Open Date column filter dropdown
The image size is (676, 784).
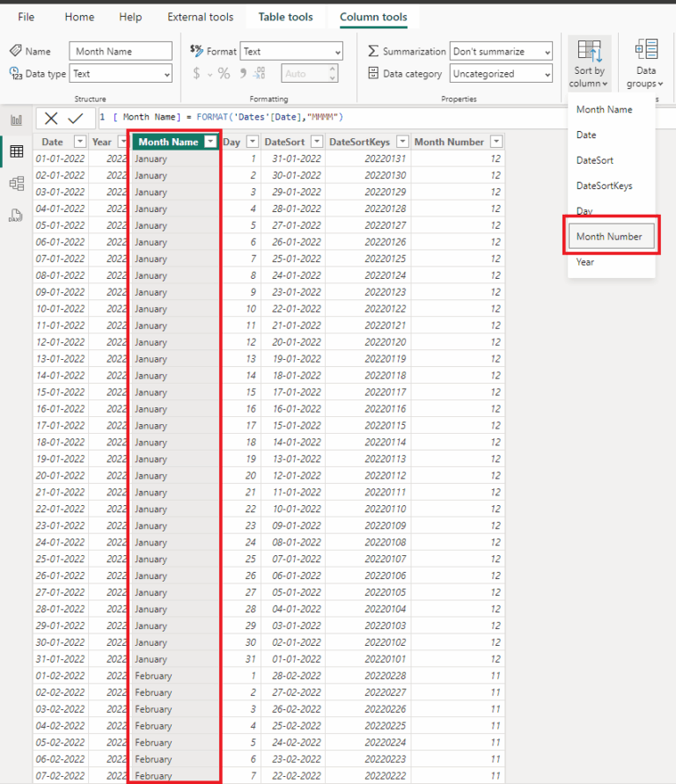80,142
